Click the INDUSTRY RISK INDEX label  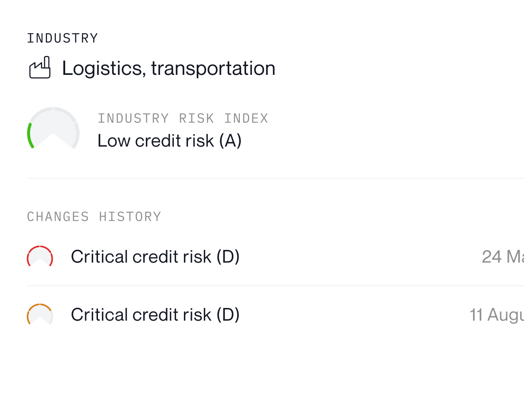point(183,119)
